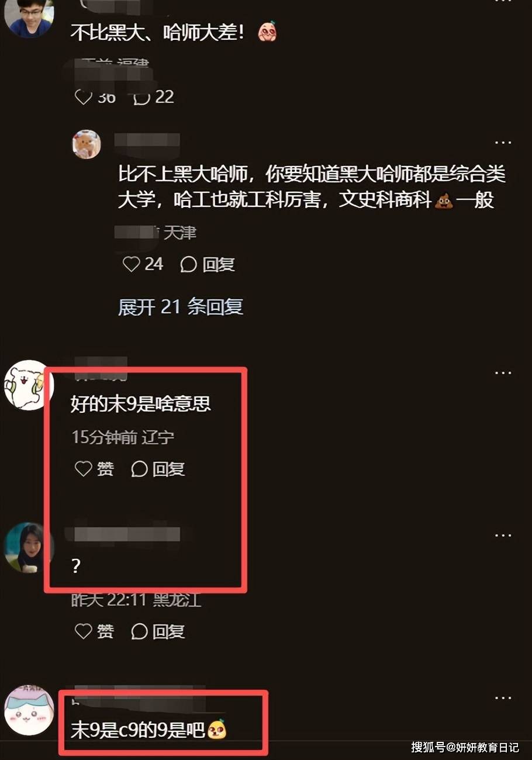This screenshot has width=532, height=760.
Task: Reply to the 好的末9是啥意思 comment
Action: [158, 469]
